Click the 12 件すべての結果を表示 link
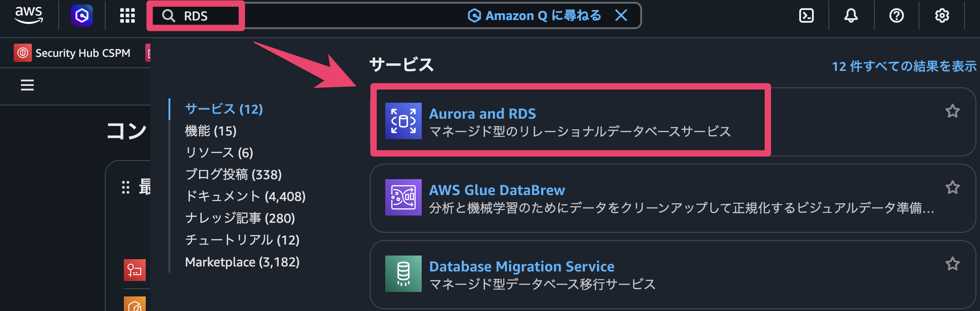Image resolution: width=980 pixels, height=311 pixels. click(x=903, y=66)
